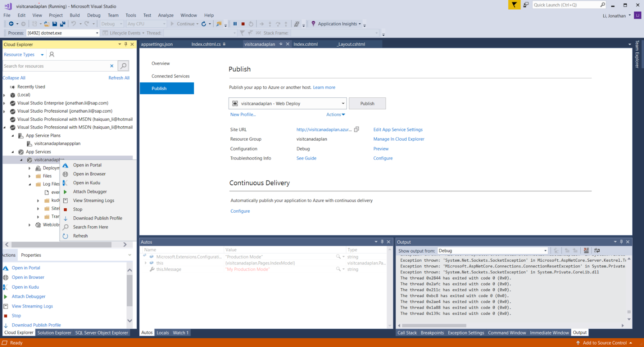
Task: Click the Navigate Backward arrow icon
Action: click(x=11, y=24)
